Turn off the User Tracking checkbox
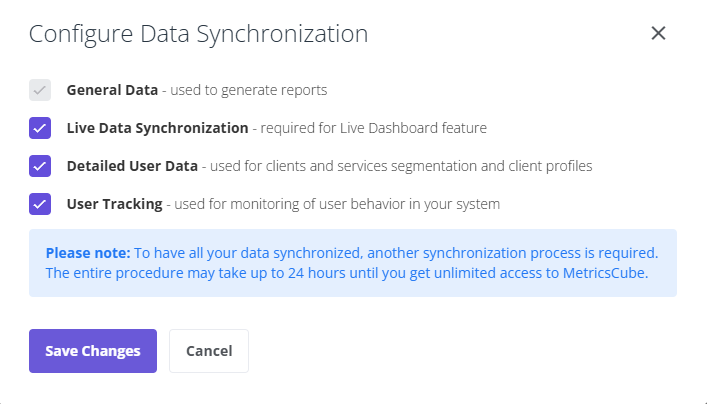 [40, 204]
